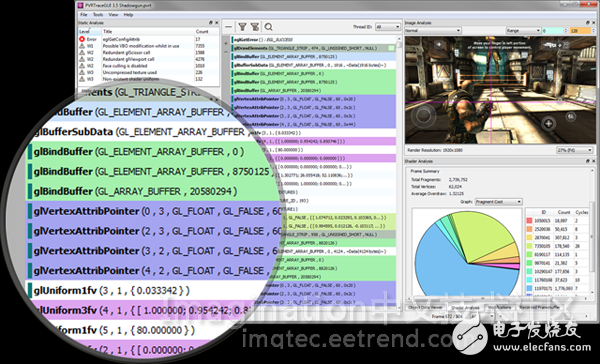Expand the Range dropdown
The width and height of the screenshot is (600, 364).
(523, 31)
